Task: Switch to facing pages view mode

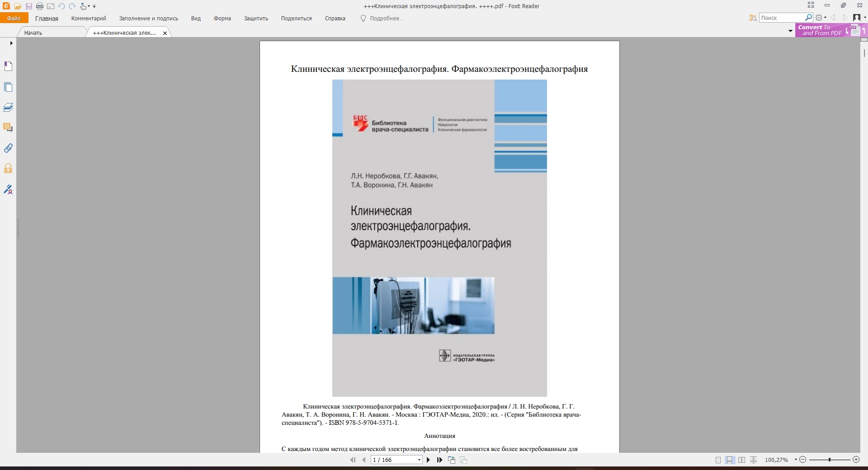Action: 741,460
